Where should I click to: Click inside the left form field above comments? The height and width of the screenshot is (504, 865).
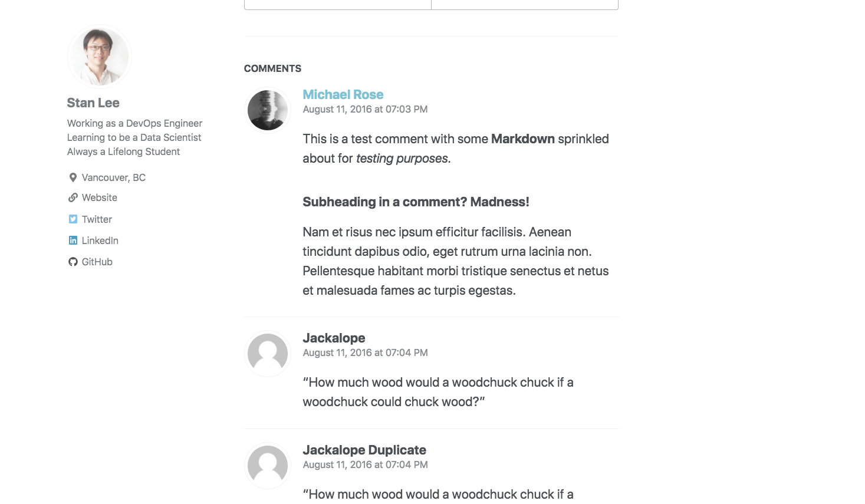coord(337,4)
